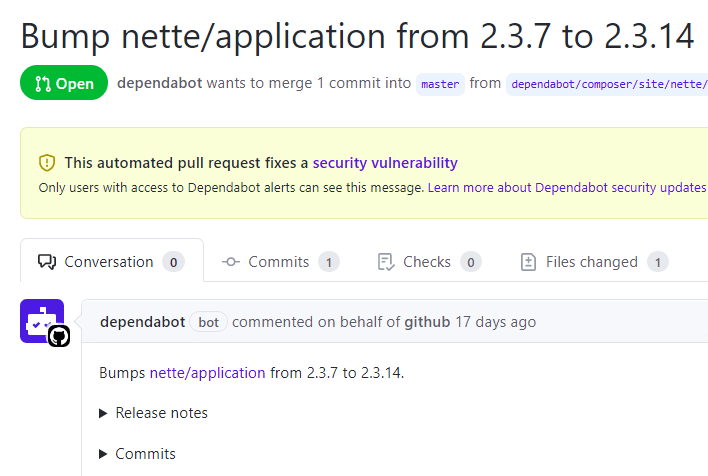The height and width of the screenshot is (476, 708).
Task: Open the github link in the comment header
Action: click(x=427, y=322)
